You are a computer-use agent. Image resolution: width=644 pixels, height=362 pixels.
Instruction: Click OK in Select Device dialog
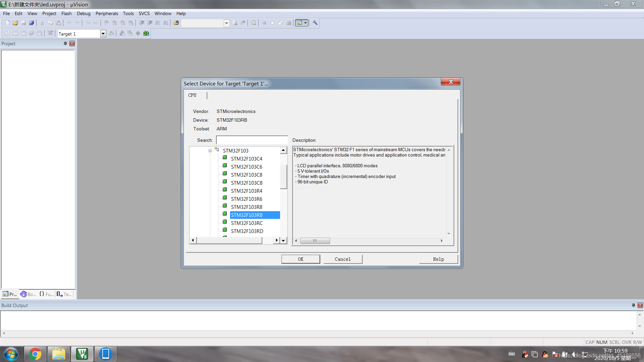pos(301,259)
